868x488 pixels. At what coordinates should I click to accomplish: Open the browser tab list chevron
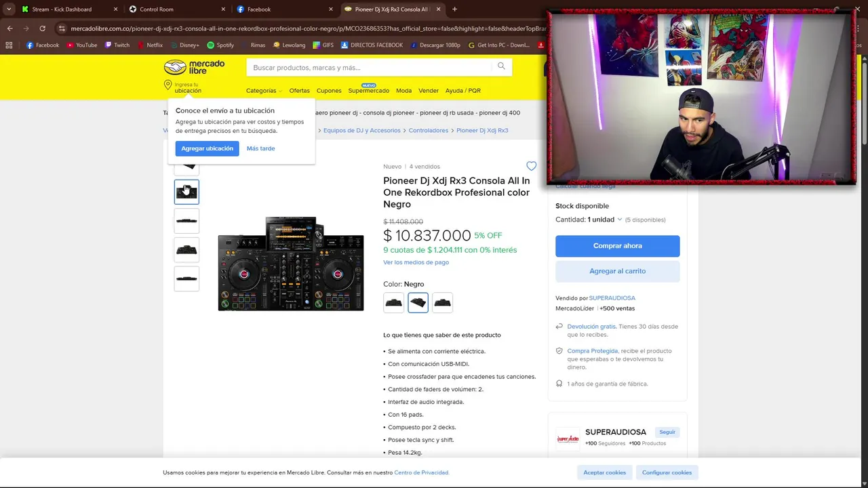tap(9, 9)
